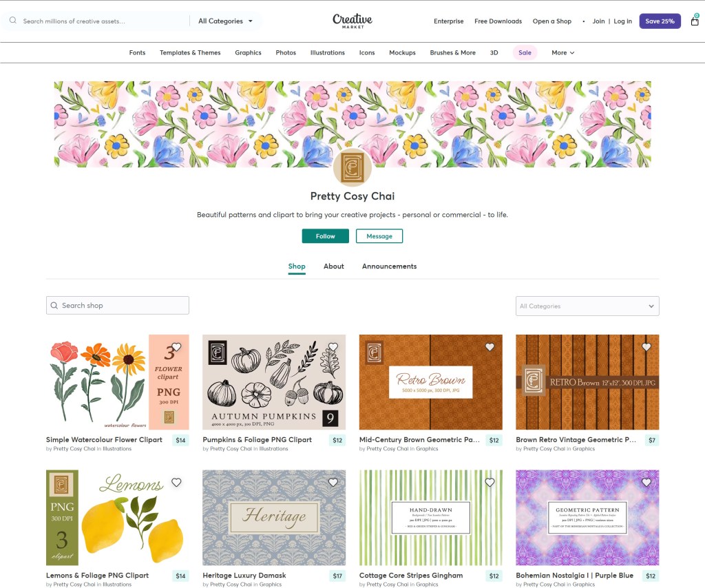Click the Search shop input field
The height and width of the screenshot is (588, 705).
pos(118,306)
